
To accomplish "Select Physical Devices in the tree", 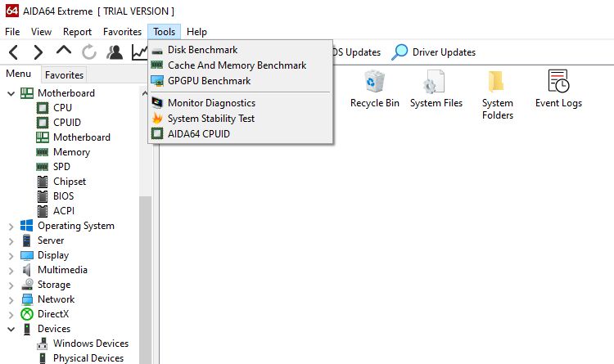I will tap(88, 358).
